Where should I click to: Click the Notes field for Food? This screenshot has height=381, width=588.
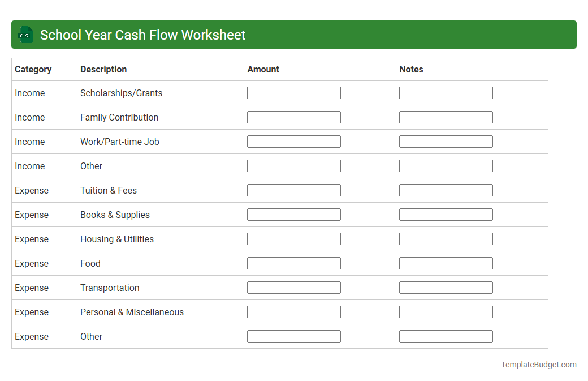(446, 263)
